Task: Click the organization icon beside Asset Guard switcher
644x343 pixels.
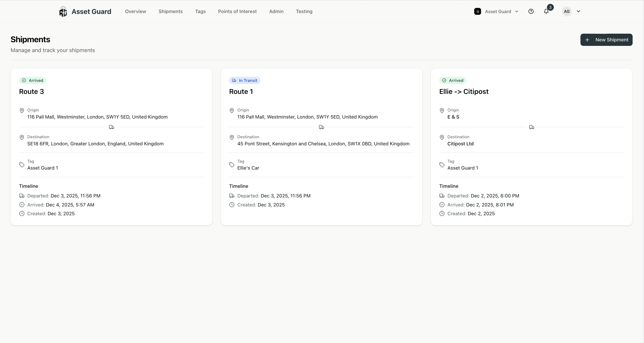Action: [x=477, y=12]
